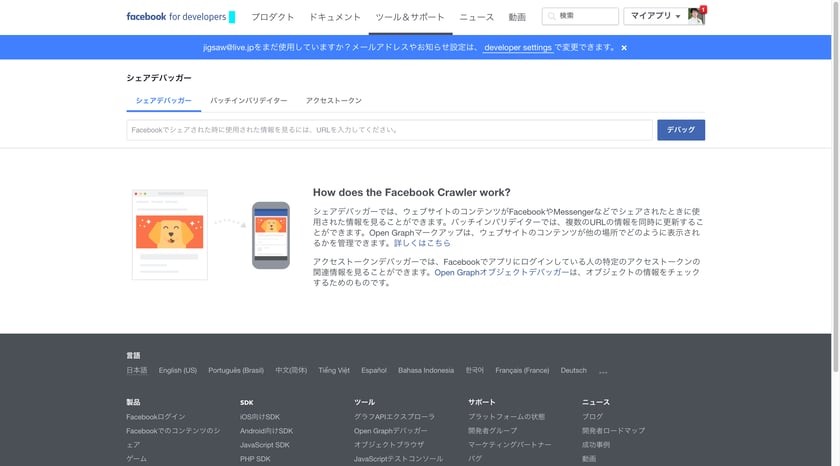The image size is (840, 466).
Task: Select Deutsch language
Action: 574,371
